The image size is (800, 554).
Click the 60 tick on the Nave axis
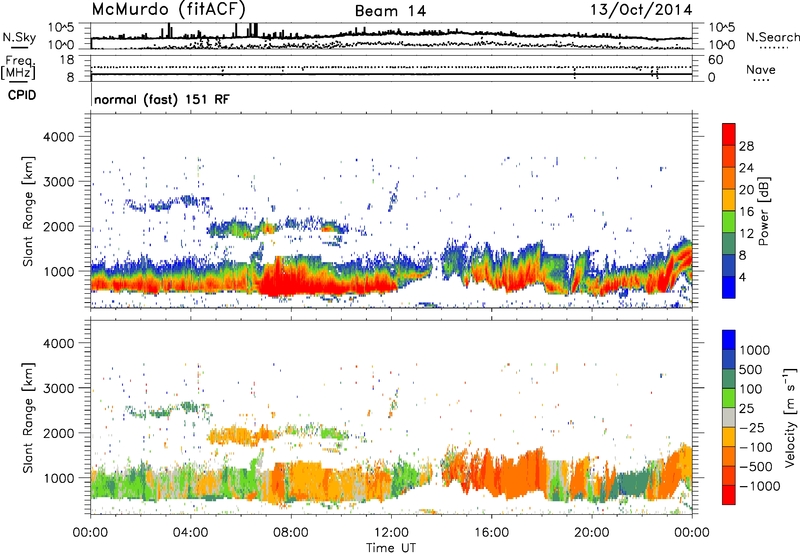(x=715, y=60)
